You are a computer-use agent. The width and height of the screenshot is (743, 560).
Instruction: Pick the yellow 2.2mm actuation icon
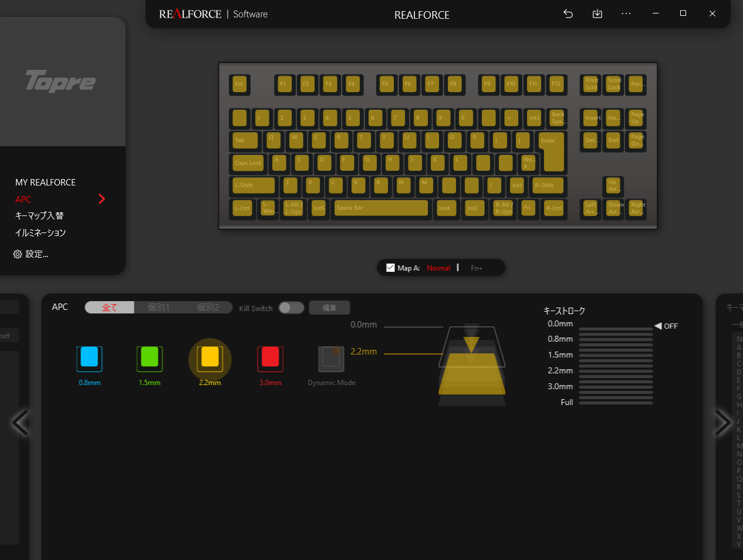(x=210, y=358)
